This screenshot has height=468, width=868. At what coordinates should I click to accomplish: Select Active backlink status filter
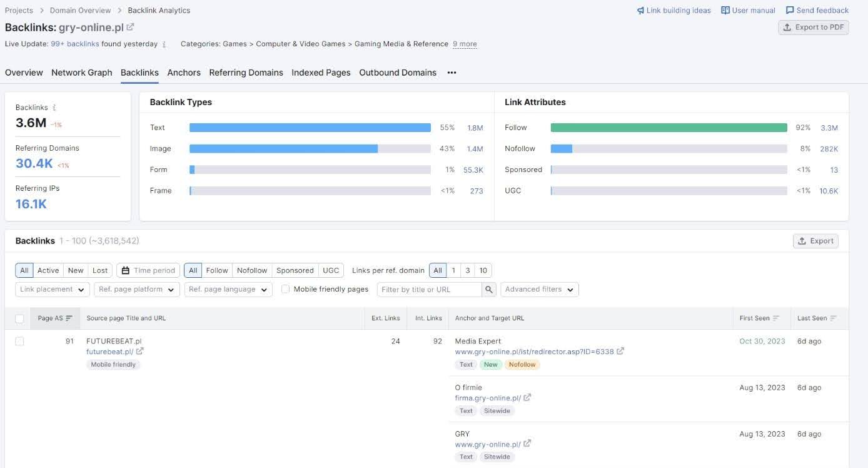point(48,270)
